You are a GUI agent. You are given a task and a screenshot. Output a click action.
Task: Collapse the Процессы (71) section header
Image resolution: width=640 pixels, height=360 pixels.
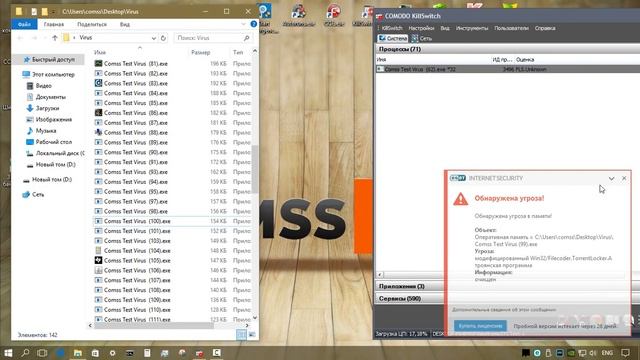[x=507, y=49]
